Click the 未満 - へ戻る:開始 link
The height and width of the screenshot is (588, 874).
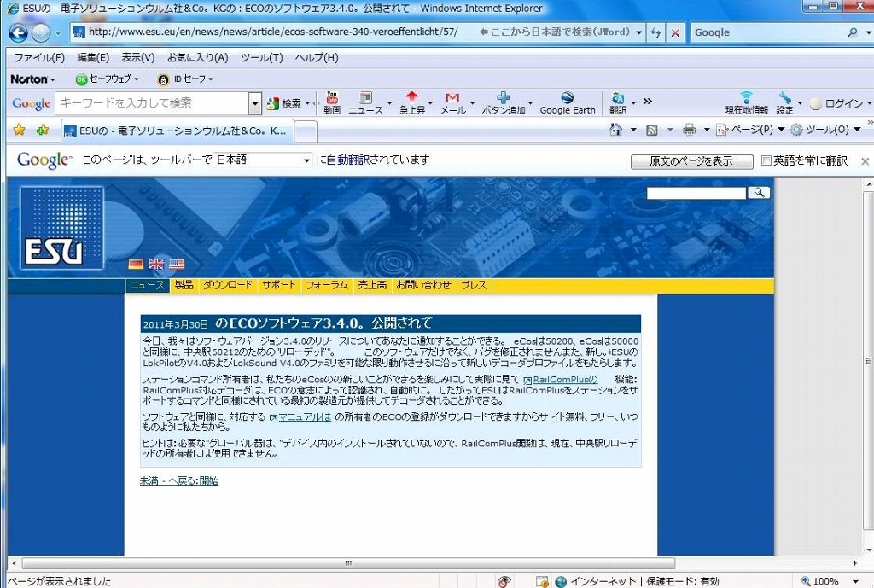[179, 481]
